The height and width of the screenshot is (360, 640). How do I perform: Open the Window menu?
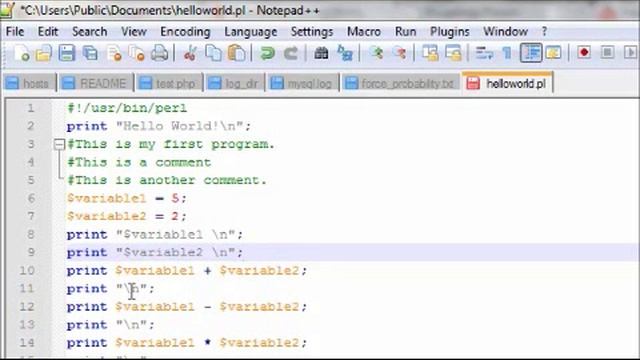tap(505, 31)
